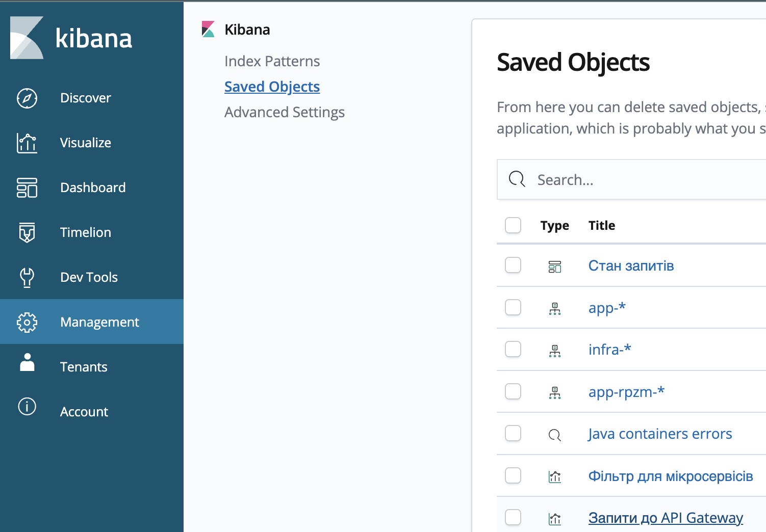Image resolution: width=766 pixels, height=532 pixels.
Task: Click the kibana wordmark text
Action: pyautogui.click(x=93, y=38)
